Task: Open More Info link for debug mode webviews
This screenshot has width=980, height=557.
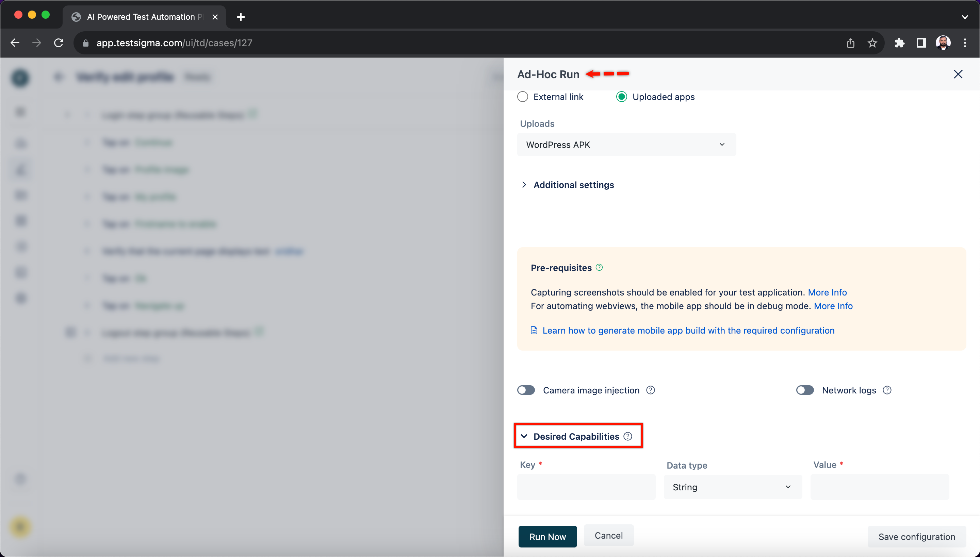Action: tap(833, 306)
